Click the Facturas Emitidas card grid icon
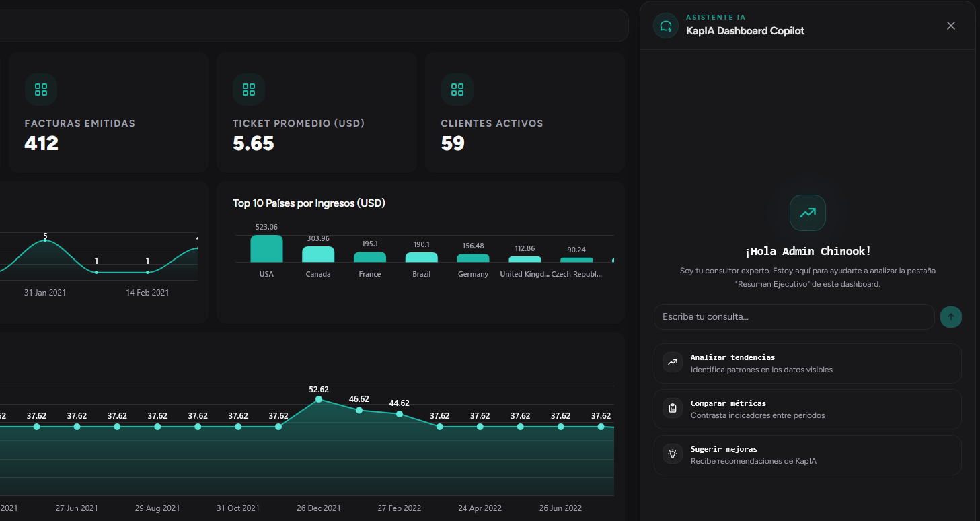This screenshot has height=521, width=980. click(x=41, y=90)
